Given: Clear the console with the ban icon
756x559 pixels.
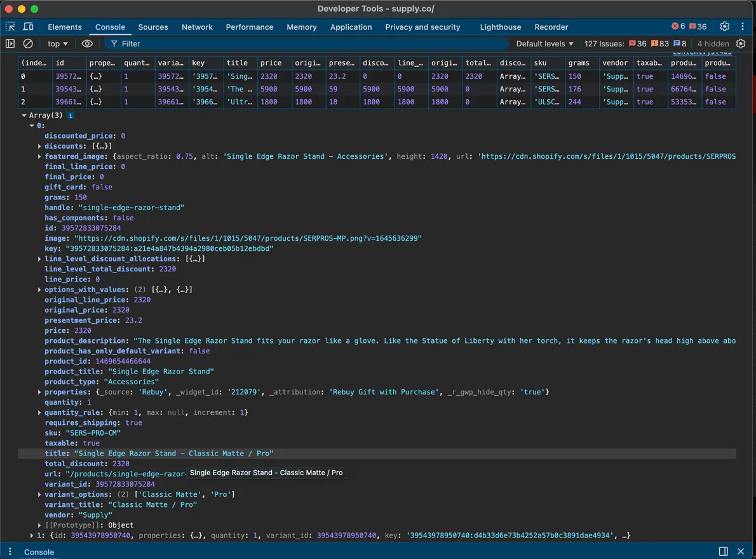Looking at the screenshot, I should [x=28, y=43].
